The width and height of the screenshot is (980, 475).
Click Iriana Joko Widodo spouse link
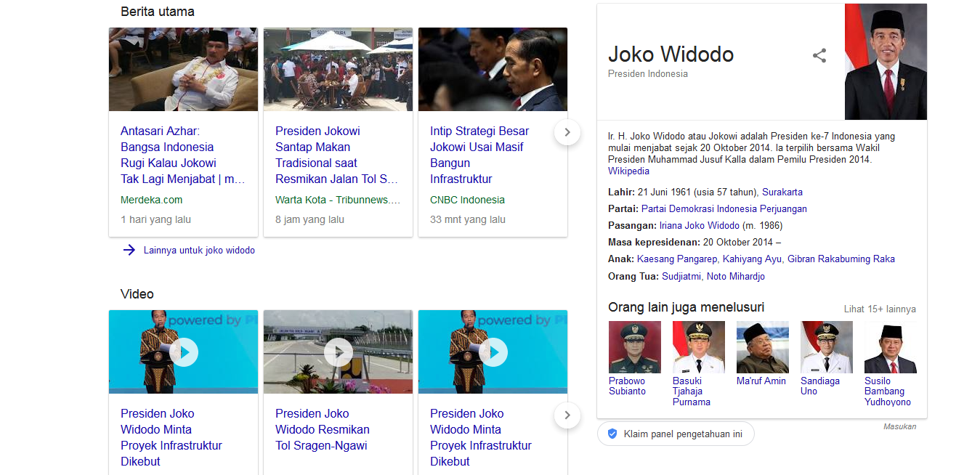click(x=700, y=226)
